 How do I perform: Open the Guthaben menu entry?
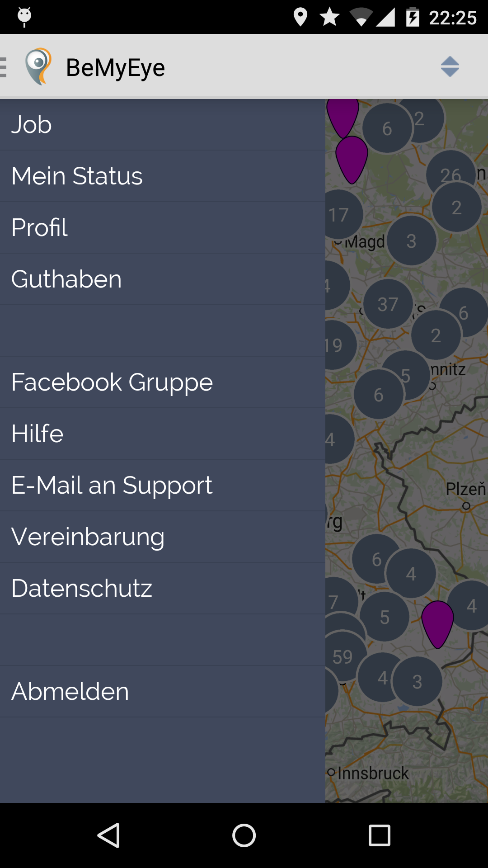click(x=163, y=279)
